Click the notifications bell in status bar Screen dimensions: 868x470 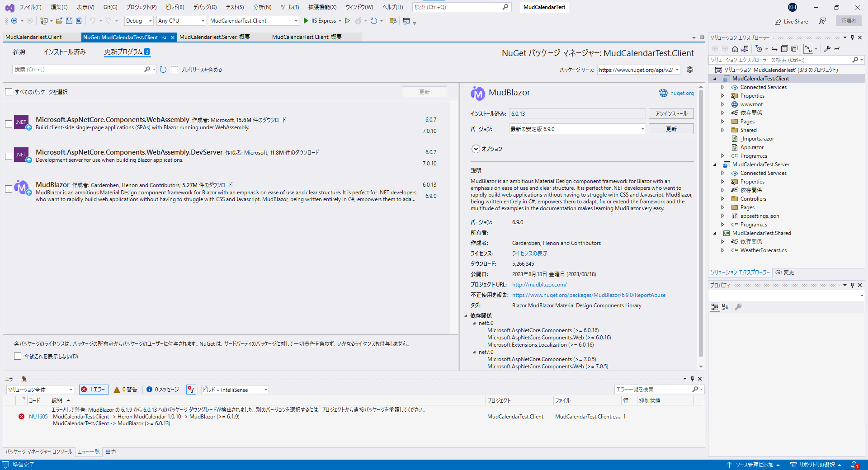(854, 465)
